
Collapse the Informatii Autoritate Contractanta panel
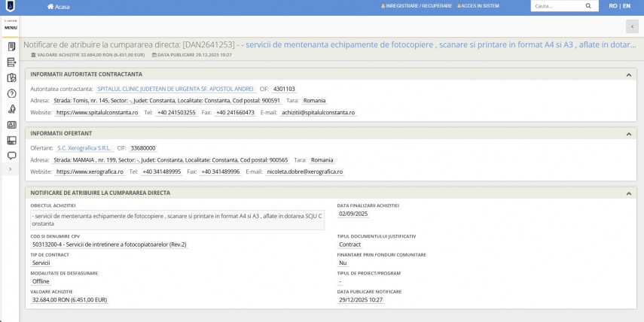point(628,74)
